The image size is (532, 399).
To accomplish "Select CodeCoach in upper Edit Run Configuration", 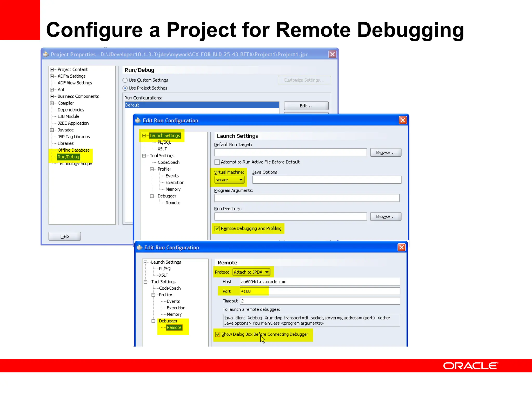I will pos(169,163).
